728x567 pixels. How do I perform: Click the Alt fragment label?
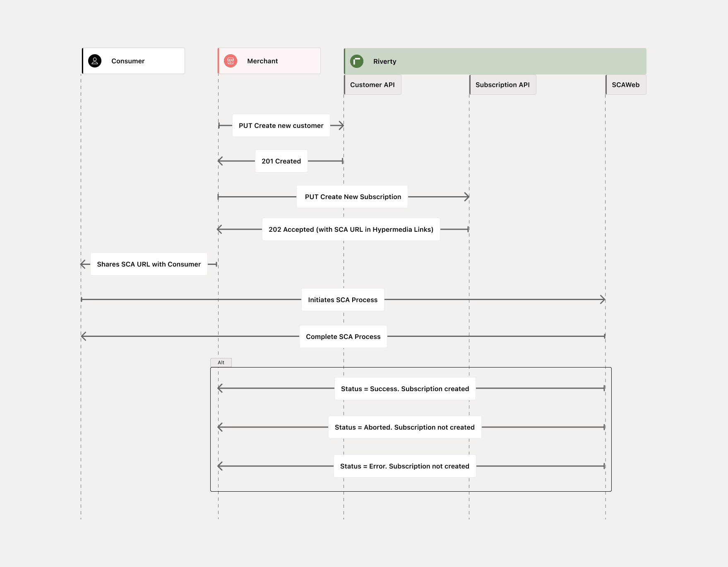[x=221, y=363]
